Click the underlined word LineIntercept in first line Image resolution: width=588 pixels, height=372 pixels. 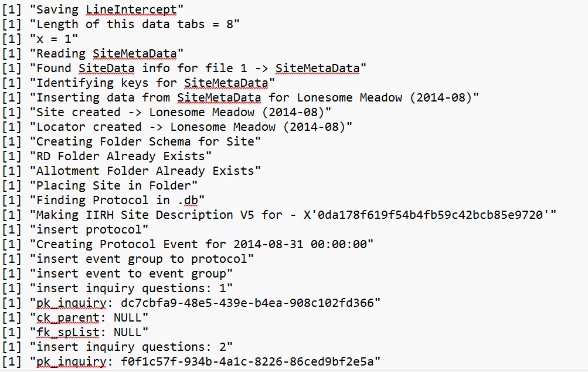tap(134, 9)
